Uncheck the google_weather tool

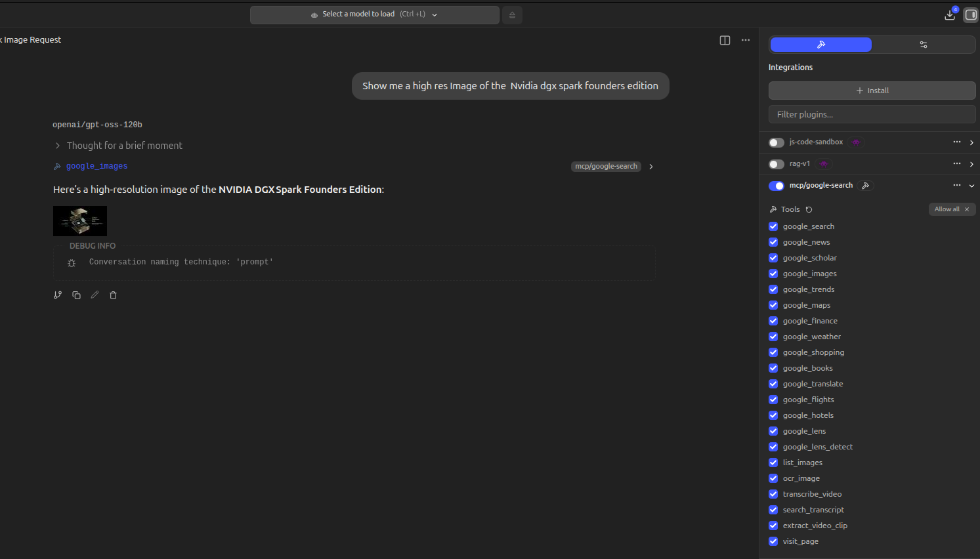click(x=773, y=337)
